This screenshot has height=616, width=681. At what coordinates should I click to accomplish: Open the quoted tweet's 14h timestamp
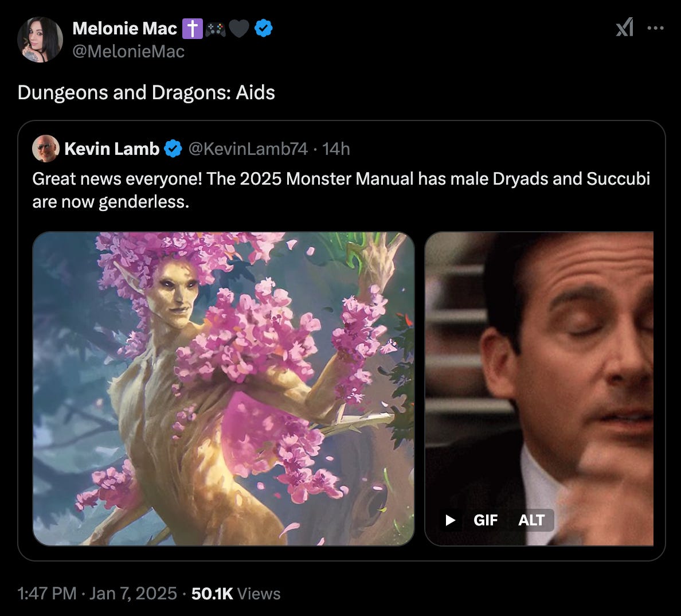(336, 149)
